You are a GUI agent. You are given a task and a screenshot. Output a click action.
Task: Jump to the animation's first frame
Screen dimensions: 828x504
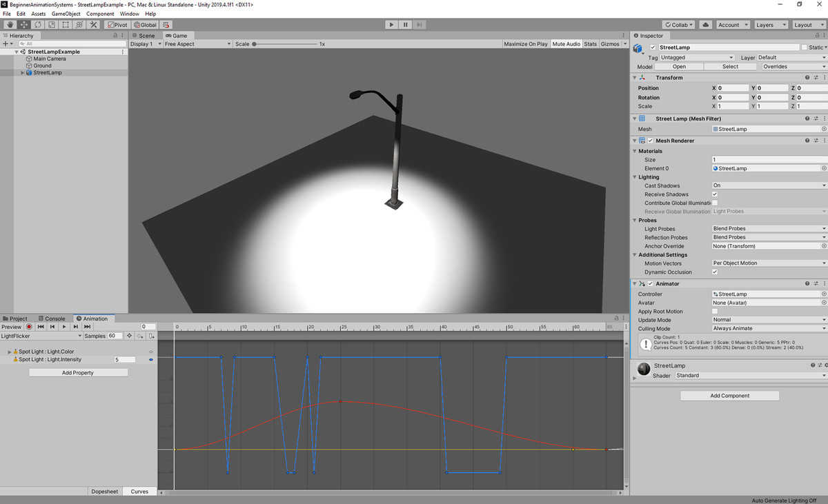41,327
